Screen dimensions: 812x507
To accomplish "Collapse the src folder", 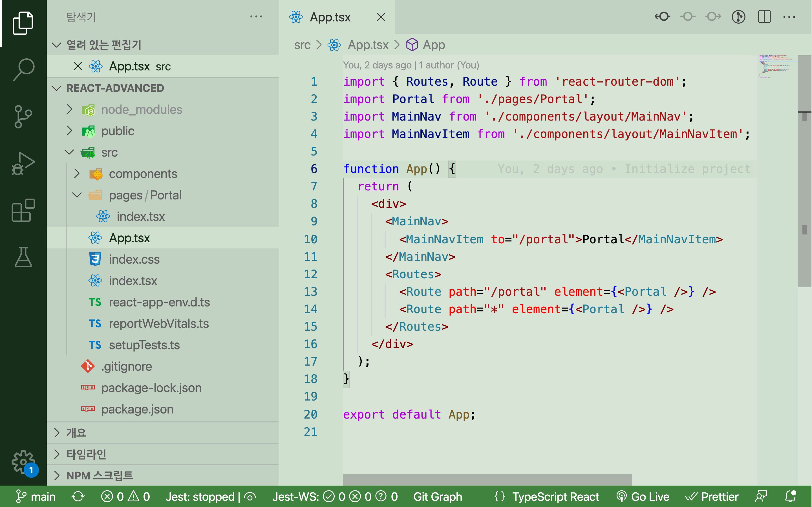I will pos(109,153).
